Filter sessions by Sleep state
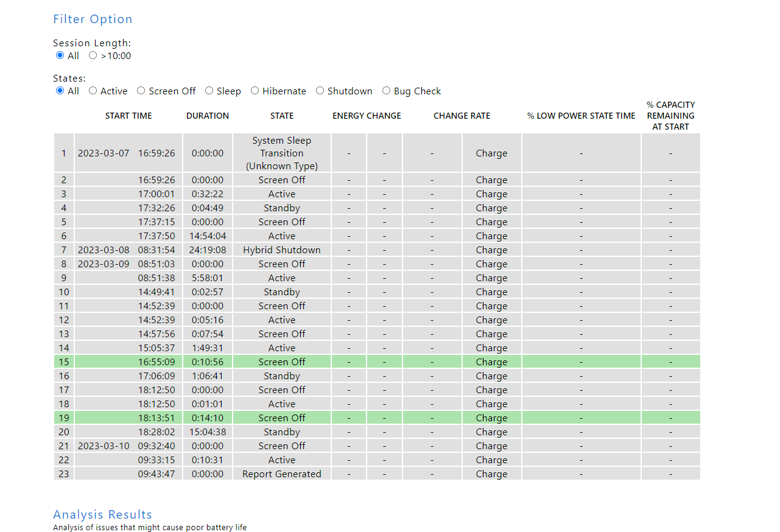This screenshot has width=780, height=532. 209,90
